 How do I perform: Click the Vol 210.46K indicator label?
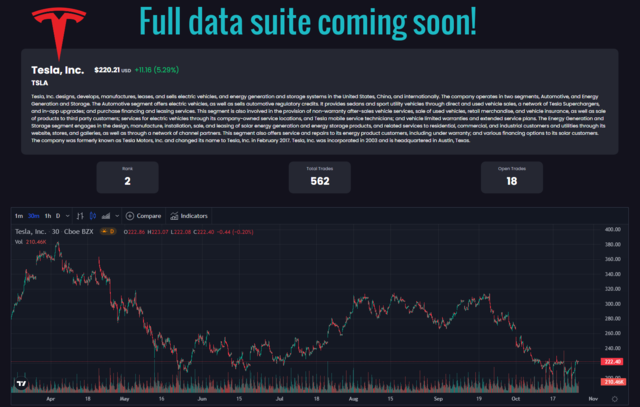click(31, 242)
